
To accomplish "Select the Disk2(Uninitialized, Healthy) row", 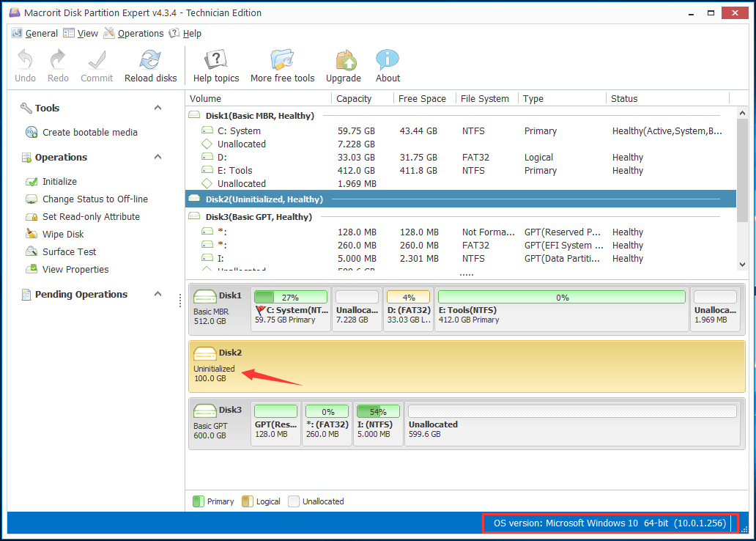I will pos(461,199).
